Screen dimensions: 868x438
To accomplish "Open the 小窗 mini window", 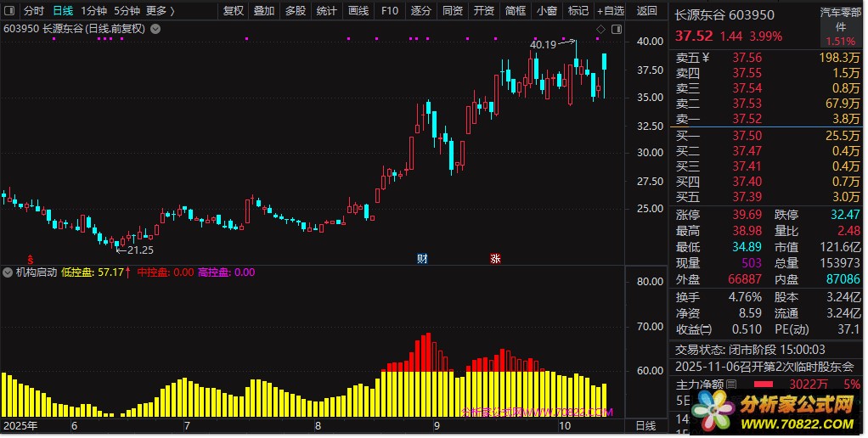I will click(x=547, y=10).
